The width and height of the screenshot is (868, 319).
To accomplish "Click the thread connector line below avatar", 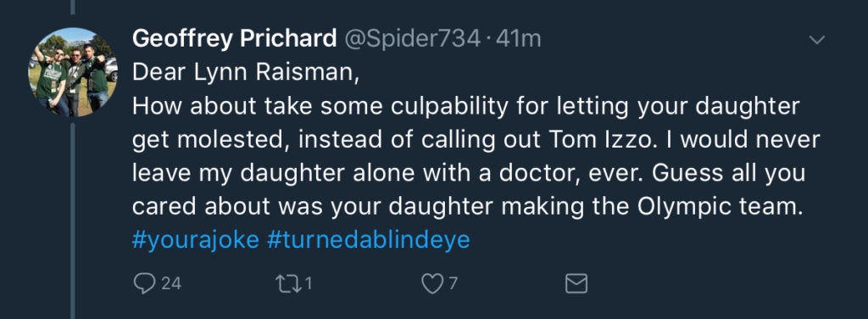I will (x=73, y=221).
